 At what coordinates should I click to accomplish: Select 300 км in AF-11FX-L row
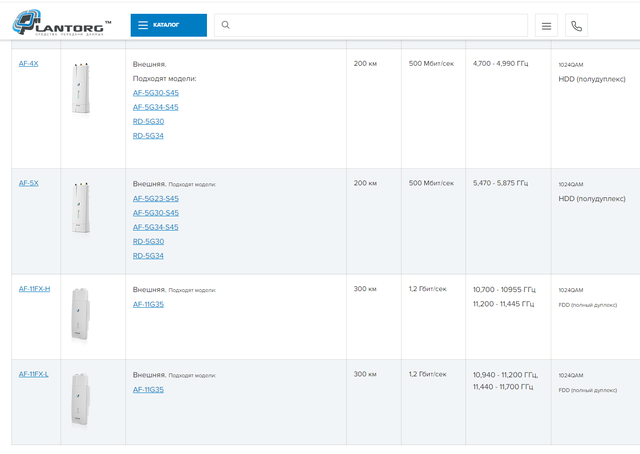tap(365, 374)
